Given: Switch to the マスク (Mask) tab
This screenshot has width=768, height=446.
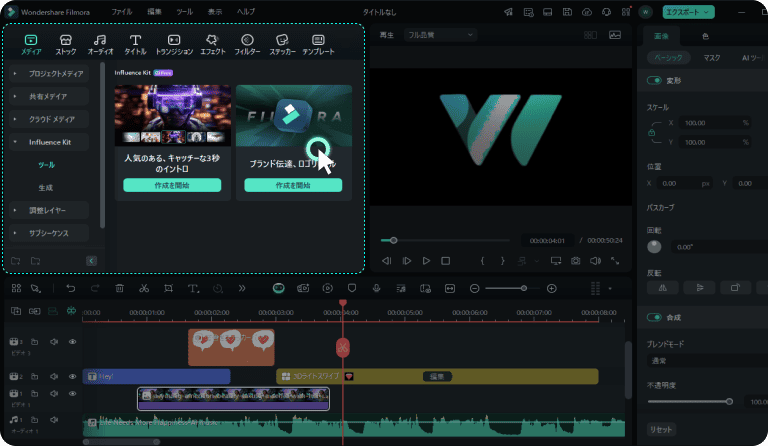Looking at the screenshot, I should click(x=711, y=58).
